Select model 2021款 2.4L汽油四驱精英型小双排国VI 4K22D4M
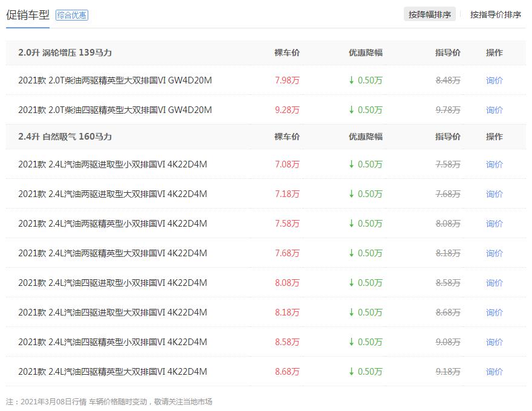 point(112,342)
